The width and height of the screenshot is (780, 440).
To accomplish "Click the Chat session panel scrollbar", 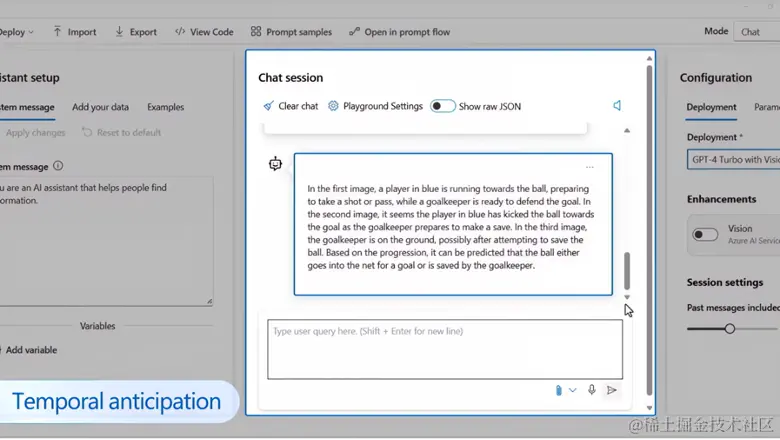I will tap(649, 231).
